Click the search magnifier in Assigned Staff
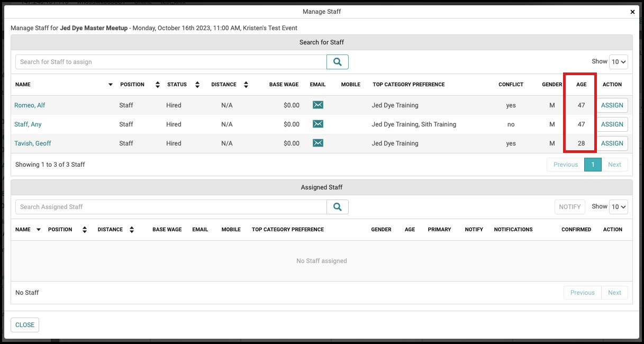Screen dimensions: 644x344 338,207
